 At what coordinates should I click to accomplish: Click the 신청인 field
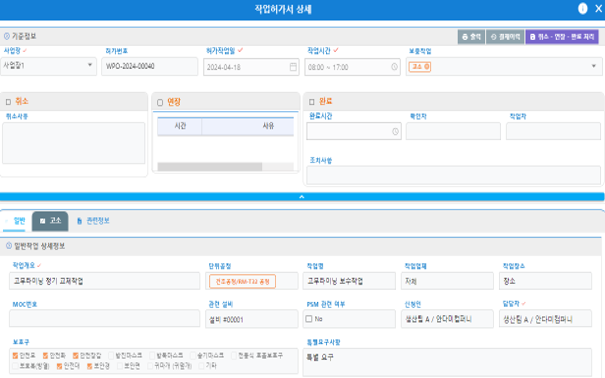pos(447,319)
